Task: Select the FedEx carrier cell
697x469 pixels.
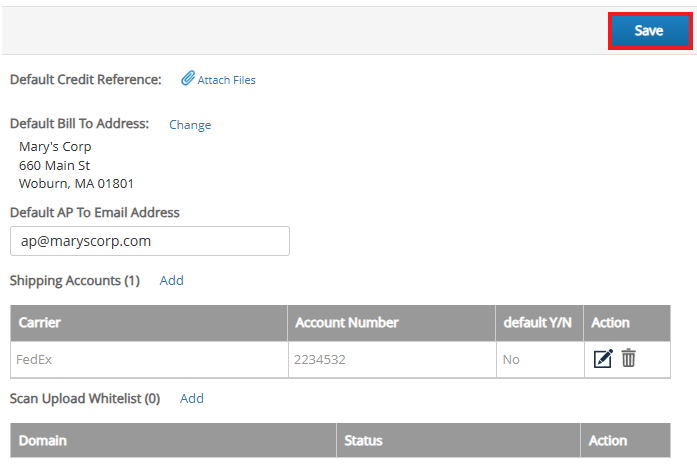Action: coord(149,360)
